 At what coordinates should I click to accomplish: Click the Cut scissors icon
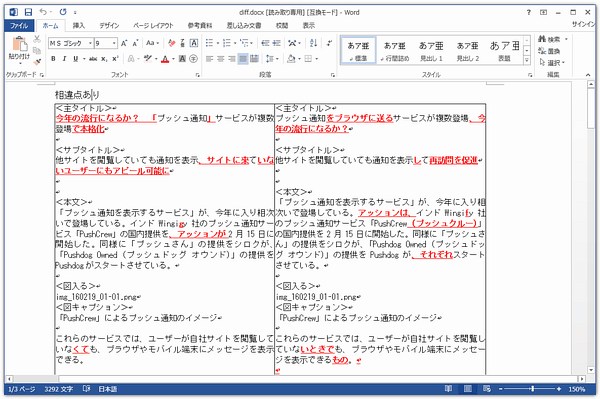click(37, 39)
